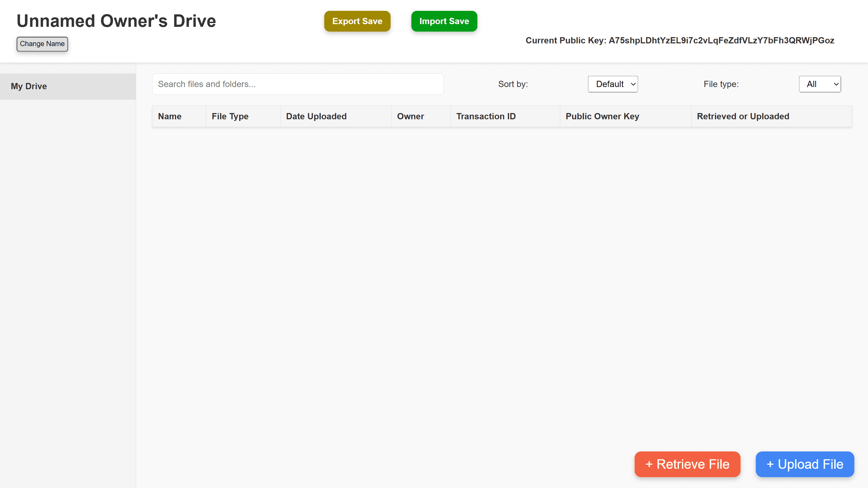
Task: Click the + Upload File button
Action: pyautogui.click(x=804, y=464)
